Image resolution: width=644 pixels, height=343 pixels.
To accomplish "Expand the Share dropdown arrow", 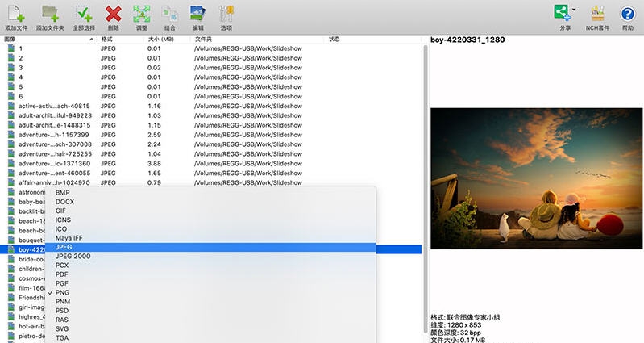I will point(574,10).
